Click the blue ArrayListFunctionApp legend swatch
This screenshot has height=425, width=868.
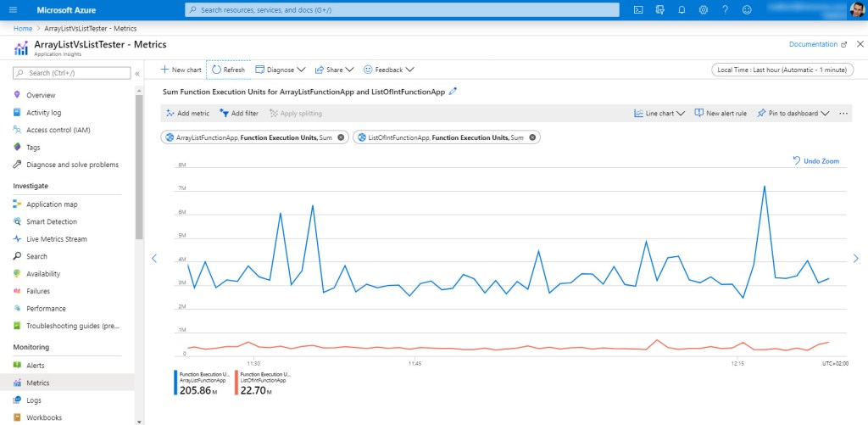coord(175,383)
